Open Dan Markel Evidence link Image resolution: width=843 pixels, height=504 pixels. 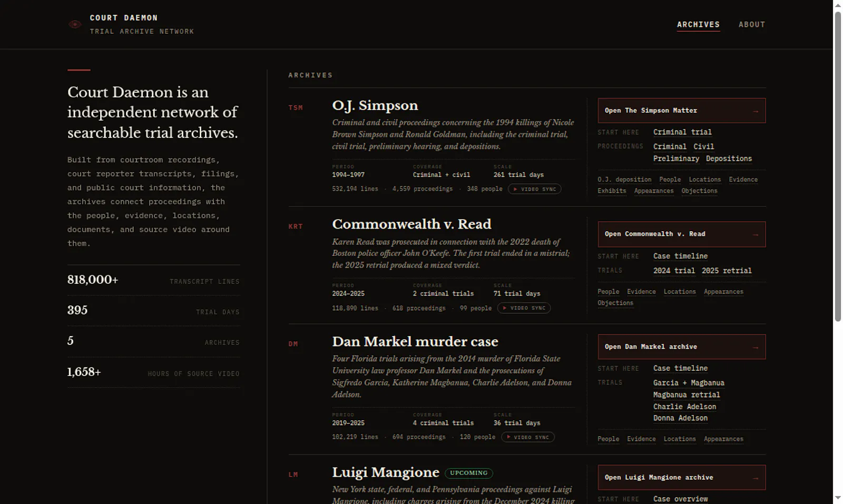(641, 439)
